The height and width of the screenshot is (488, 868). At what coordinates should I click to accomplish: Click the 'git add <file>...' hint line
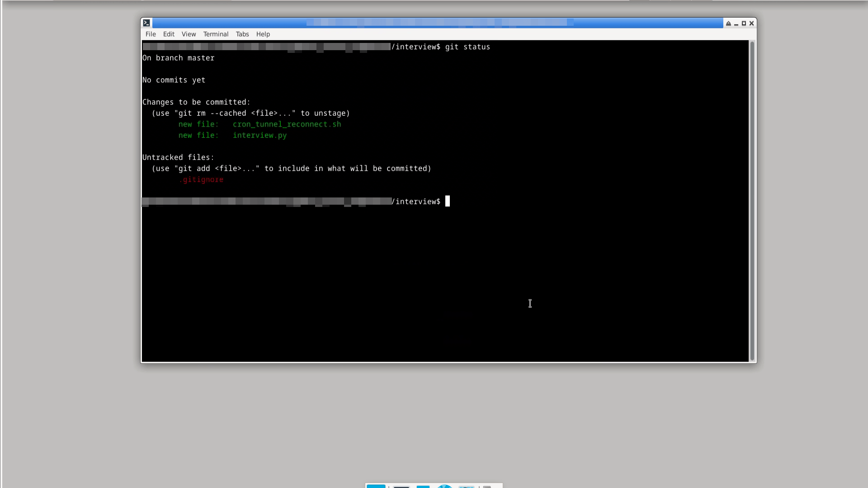click(x=292, y=169)
